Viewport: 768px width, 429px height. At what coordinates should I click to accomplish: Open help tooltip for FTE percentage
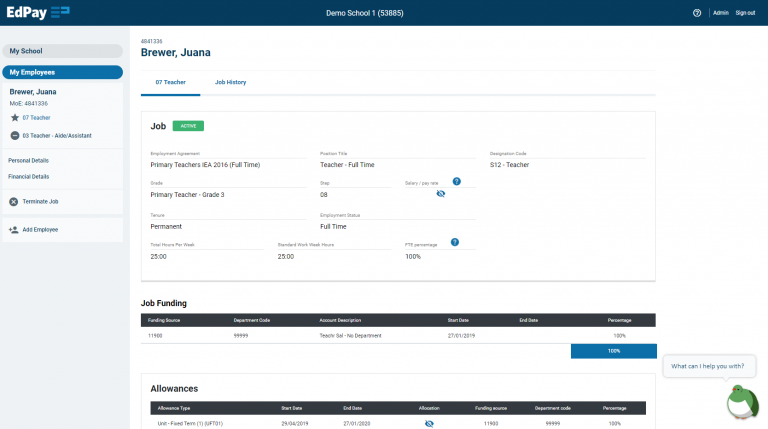455,242
